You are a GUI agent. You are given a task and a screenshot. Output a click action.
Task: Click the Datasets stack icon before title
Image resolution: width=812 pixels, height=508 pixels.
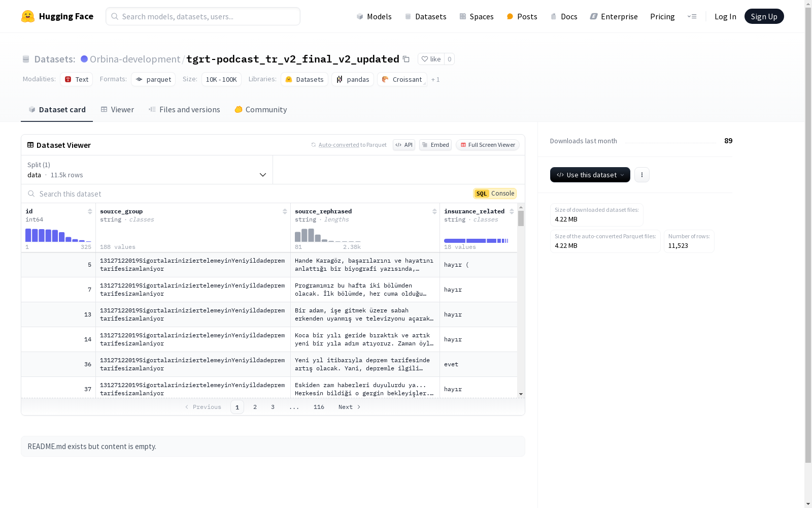(x=26, y=59)
